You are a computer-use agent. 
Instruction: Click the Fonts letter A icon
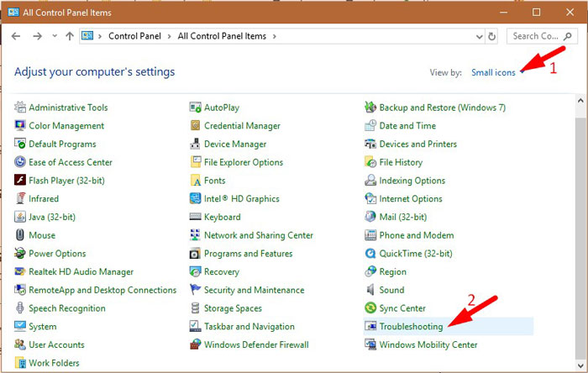(195, 181)
